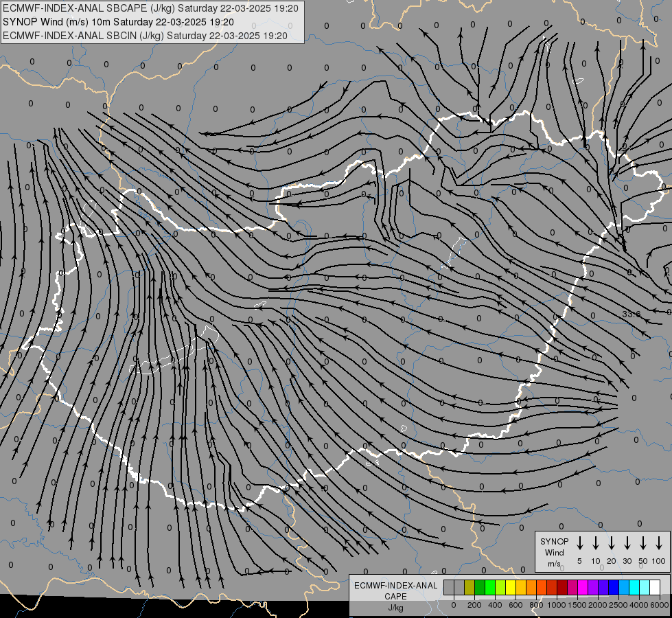Screen dimensions: 672x618
Task: Click the wind arrow above 10 m/s
Action: click(595, 543)
